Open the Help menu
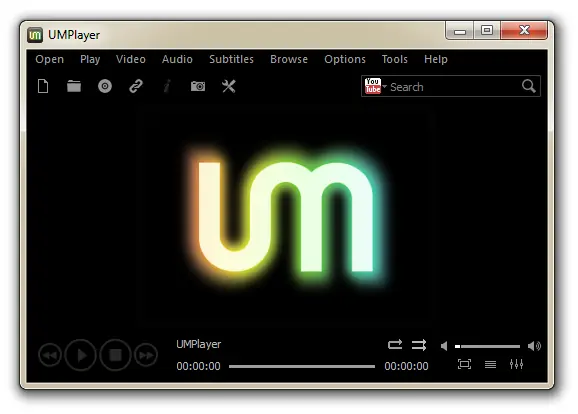This screenshot has height=414, width=578. click(x=435, y=59)
